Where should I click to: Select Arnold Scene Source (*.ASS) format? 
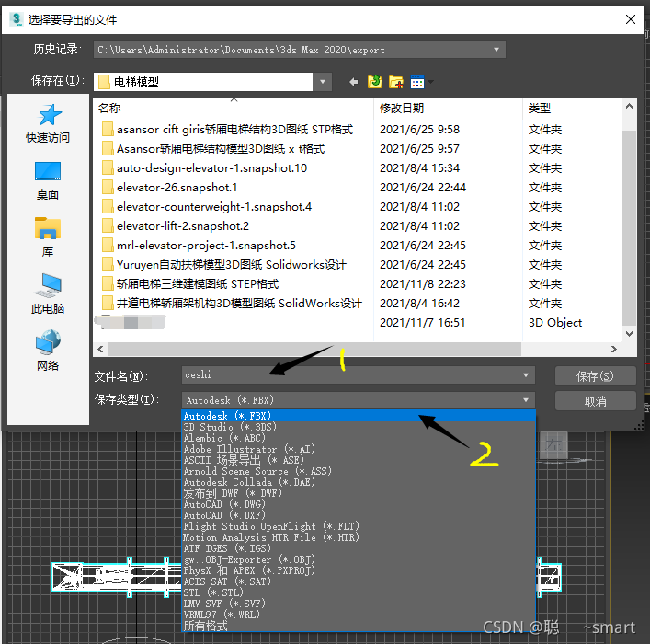coord(359,471)
